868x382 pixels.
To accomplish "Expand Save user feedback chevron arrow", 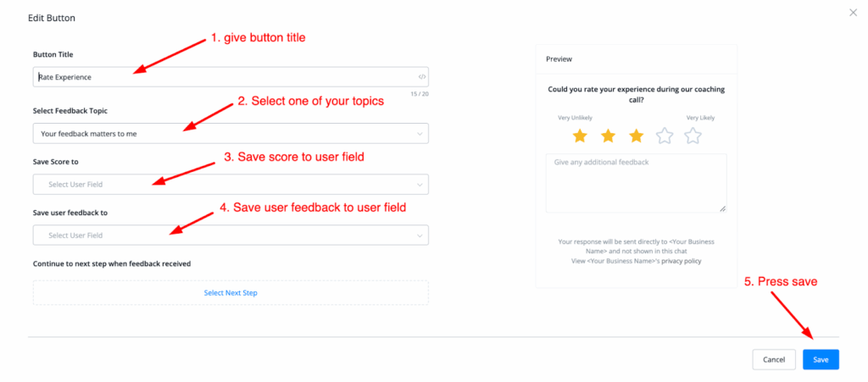I will (420, 235).
